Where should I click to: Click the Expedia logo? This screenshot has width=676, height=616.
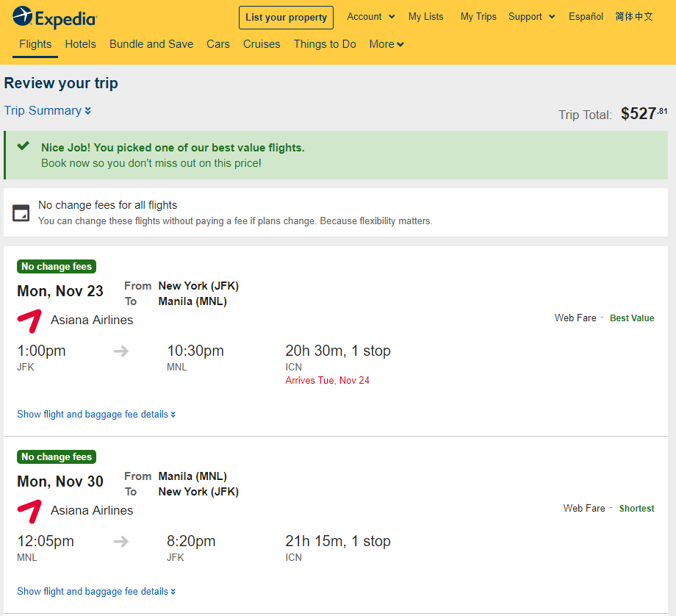pos(55,18)
